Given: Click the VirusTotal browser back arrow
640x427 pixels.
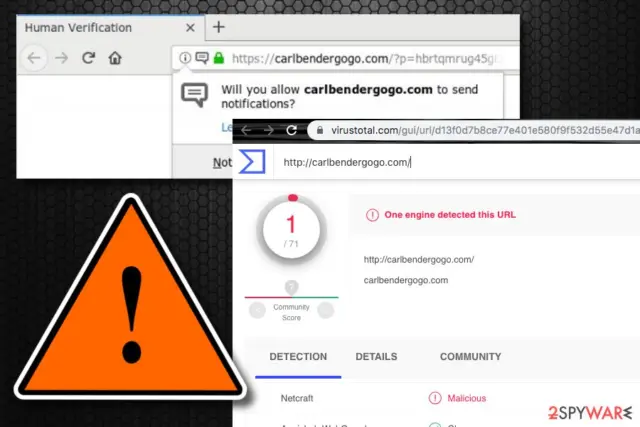Looking at the screenshot, I should coord(246,130).
